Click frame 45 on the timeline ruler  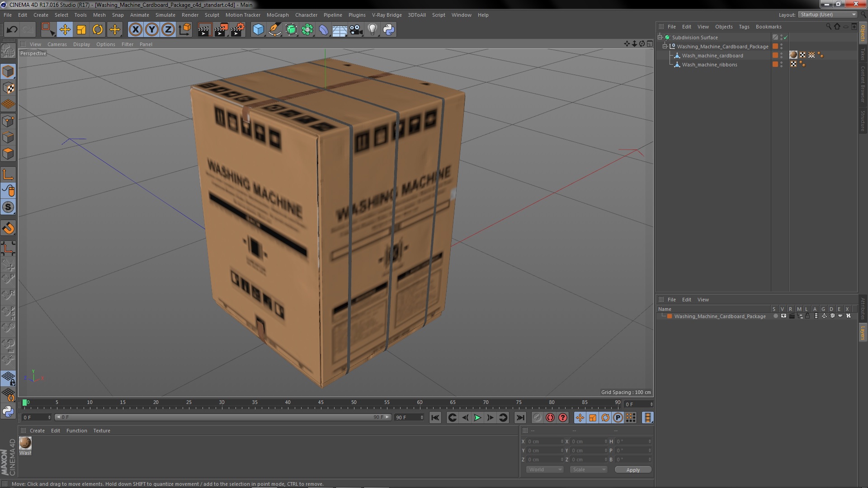tap(321, 403)
